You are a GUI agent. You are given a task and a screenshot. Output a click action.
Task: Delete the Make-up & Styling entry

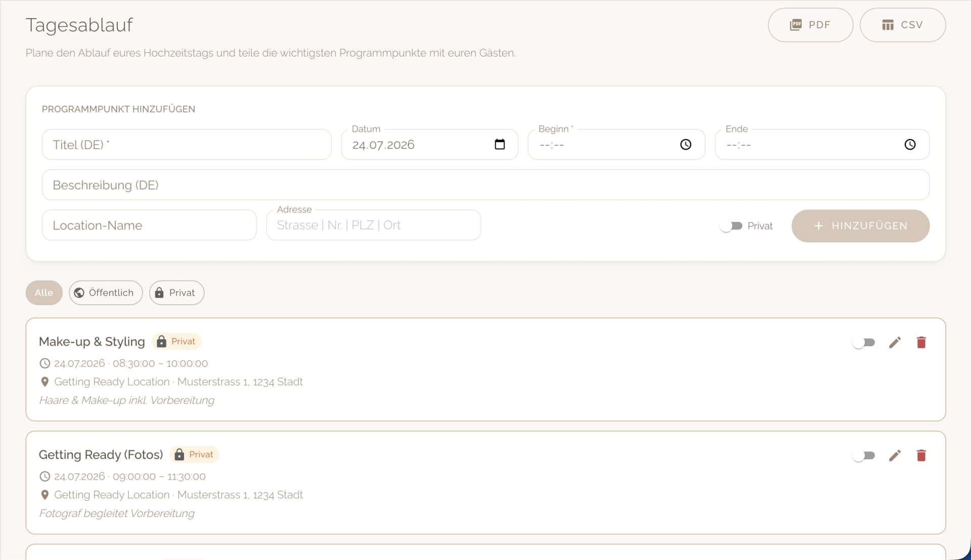coord(921,343)
